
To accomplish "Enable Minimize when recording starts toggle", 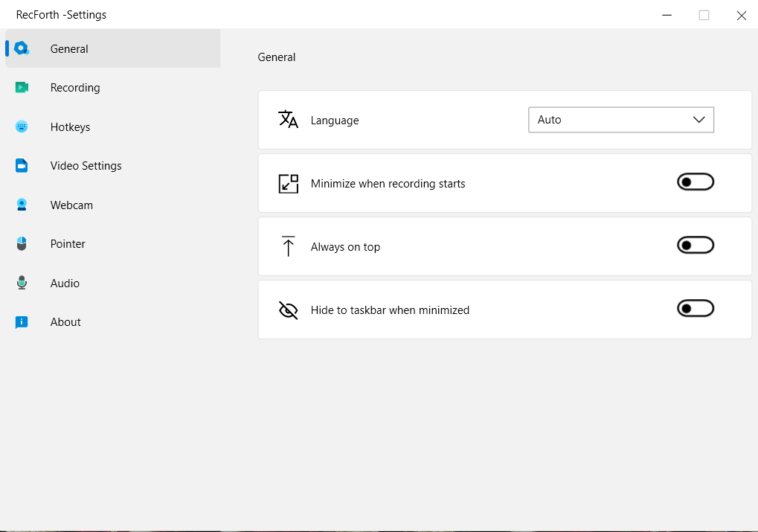I will pos(696,182).
